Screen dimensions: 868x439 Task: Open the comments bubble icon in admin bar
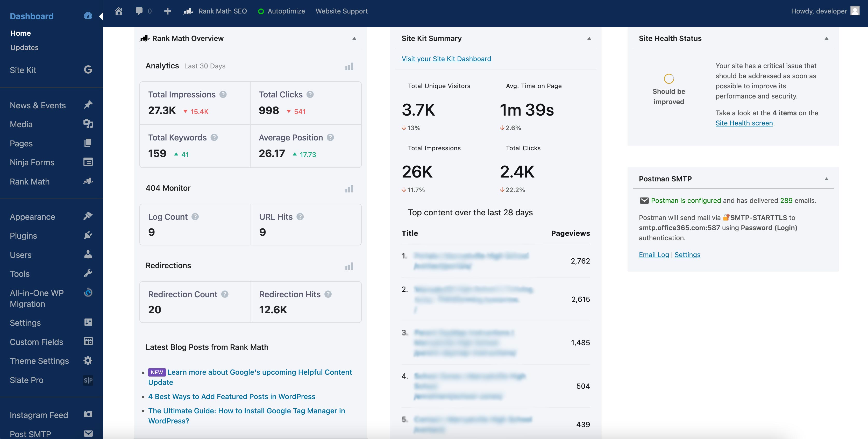pyautogui.click(x=139, y=11)
